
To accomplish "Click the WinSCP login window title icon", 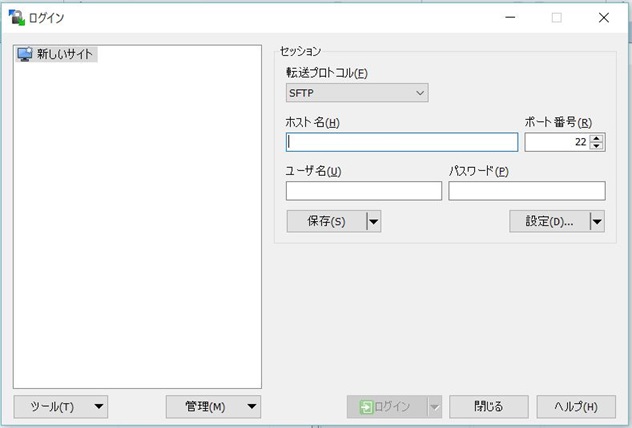I will pyautogui.click(x=17, y=17).
